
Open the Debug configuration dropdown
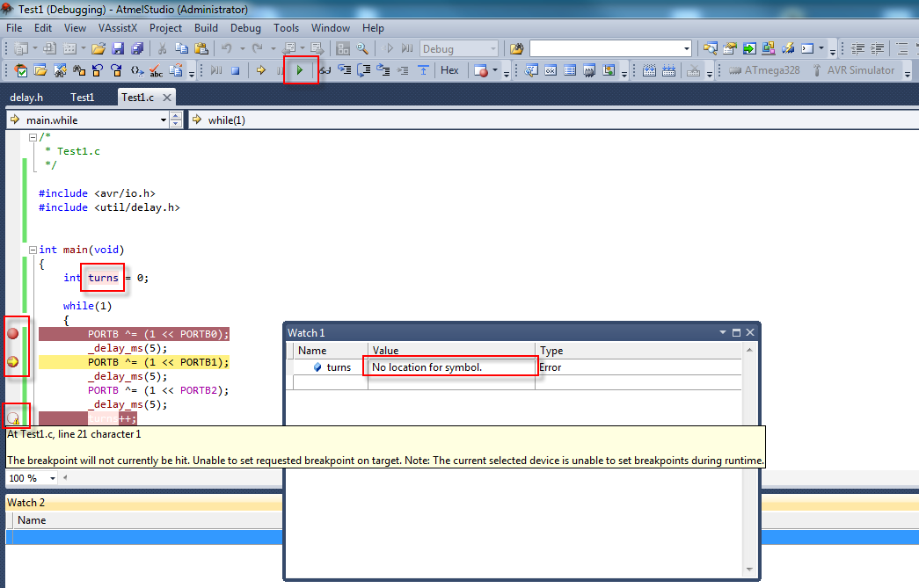[492, 48]
